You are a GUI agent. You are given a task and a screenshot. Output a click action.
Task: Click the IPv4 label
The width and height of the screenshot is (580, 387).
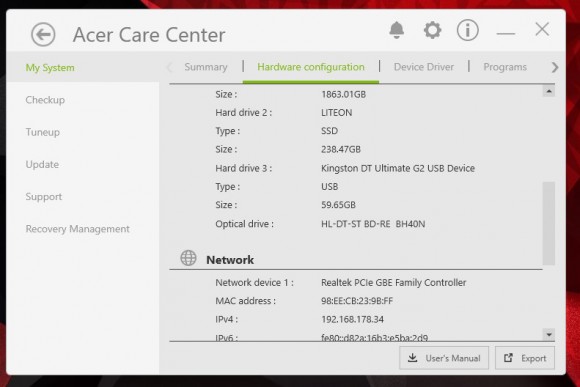coord(227,319)
